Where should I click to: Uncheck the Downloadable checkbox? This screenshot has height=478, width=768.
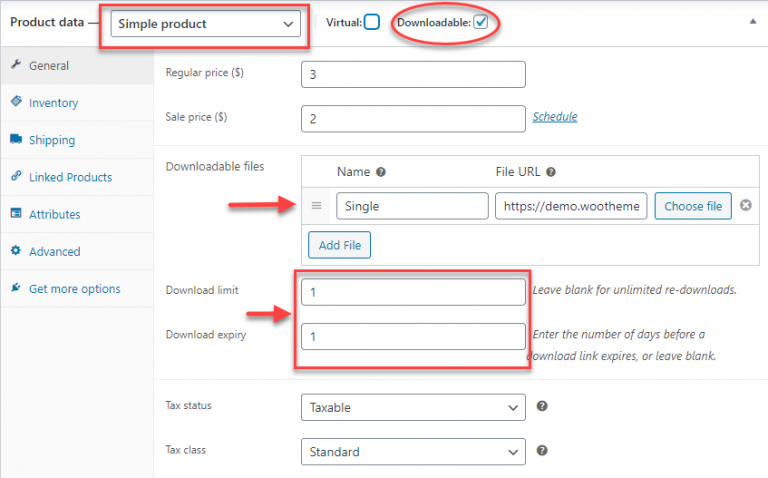coord(480,22)
